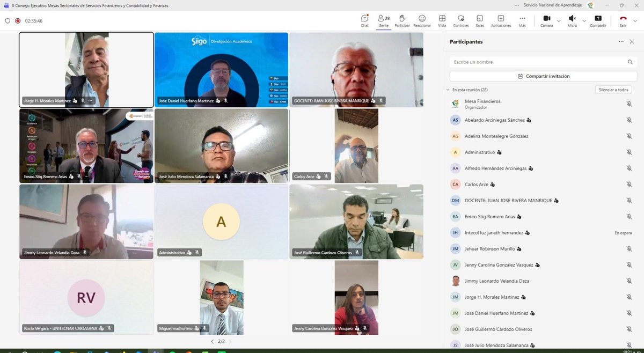Select José Guillermo Cardozo Oliveros in list
The image size is (644, 353).
[543, 329]
